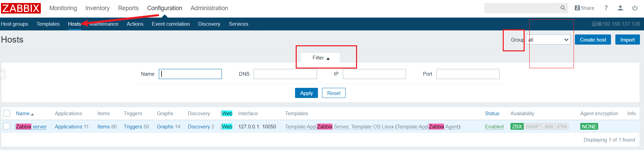Apply the host filter
644x150 pixels.
(x=306, y=93)
